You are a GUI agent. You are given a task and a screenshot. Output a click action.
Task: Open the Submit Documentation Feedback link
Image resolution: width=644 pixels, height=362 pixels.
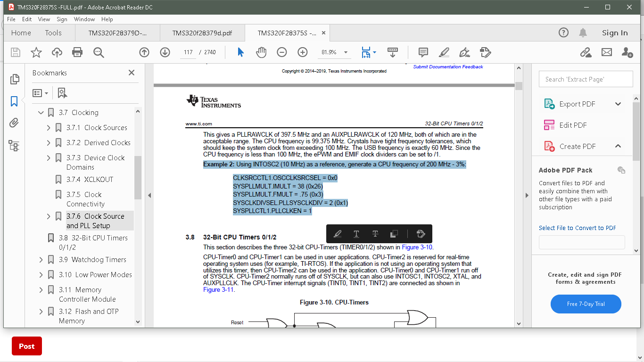[448, 67]
